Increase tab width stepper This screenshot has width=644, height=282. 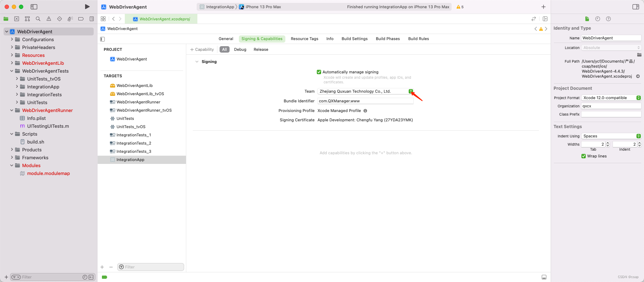[608, 143]
